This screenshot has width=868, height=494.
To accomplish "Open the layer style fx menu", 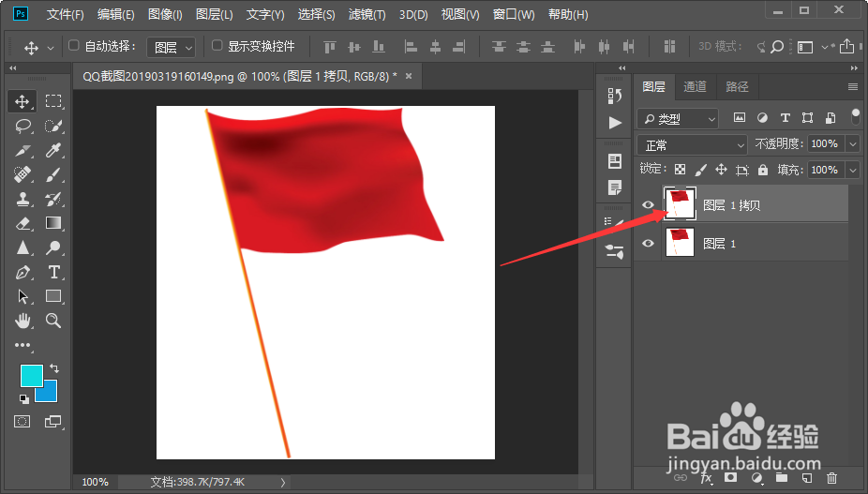I will [707, 478].
